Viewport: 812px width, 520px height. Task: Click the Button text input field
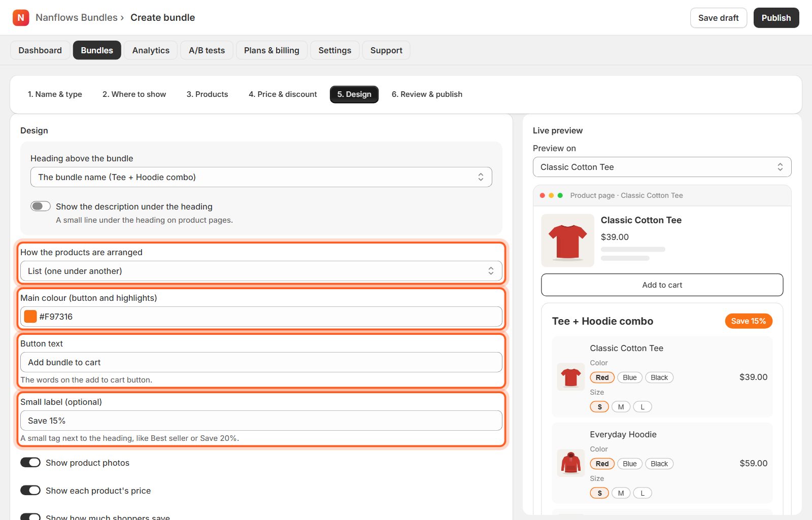[261, 362]
